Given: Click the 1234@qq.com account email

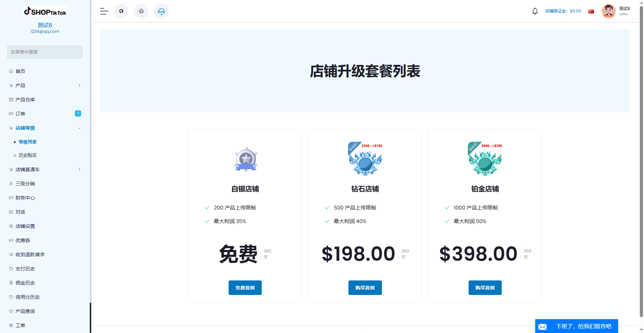Looking at the screenshot, I should [45, 31].
